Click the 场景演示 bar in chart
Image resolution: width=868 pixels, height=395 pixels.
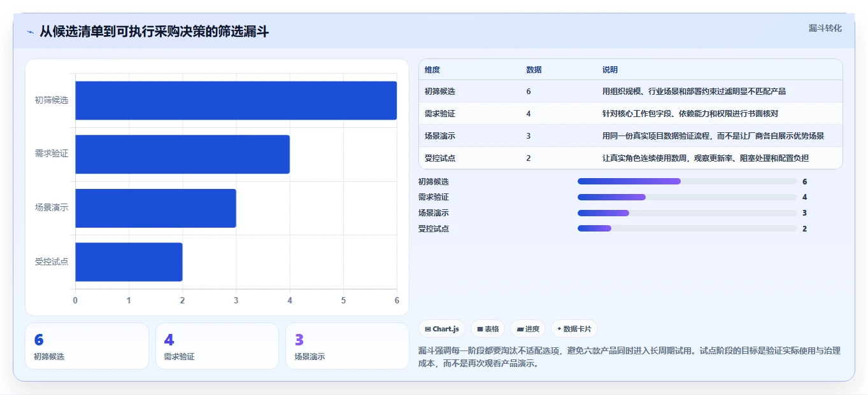pos(155,208)
